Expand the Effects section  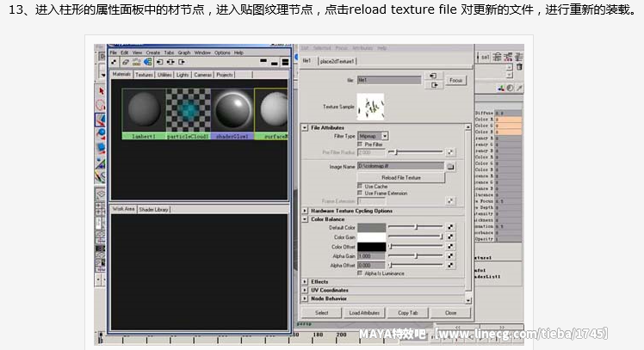tap(305, 281)
